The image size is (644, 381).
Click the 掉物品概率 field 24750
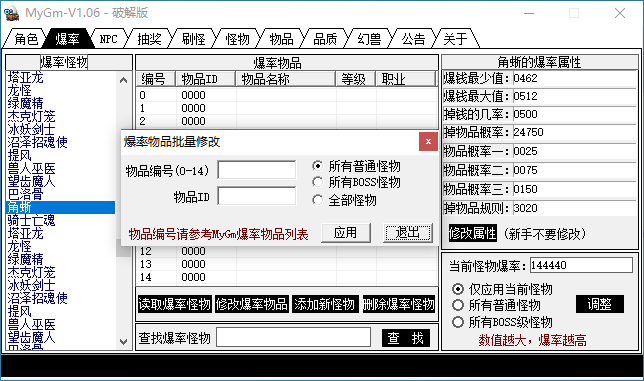coord(574,132)
